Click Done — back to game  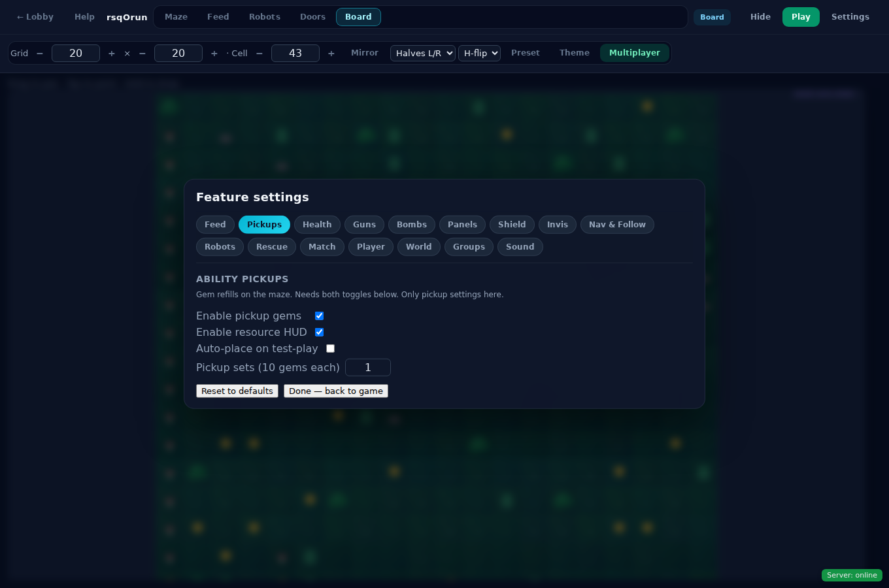coord(336,391)
